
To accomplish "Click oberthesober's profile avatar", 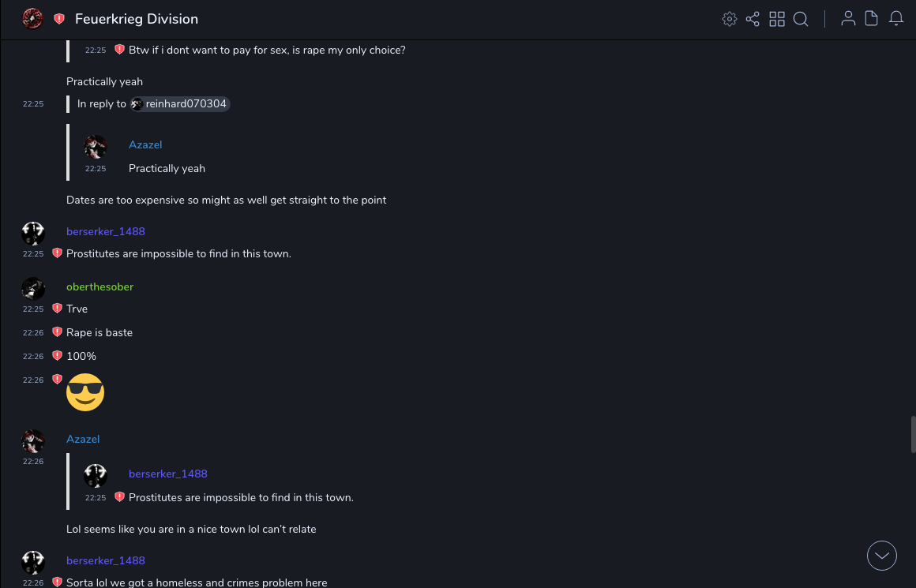I will 33,288.
